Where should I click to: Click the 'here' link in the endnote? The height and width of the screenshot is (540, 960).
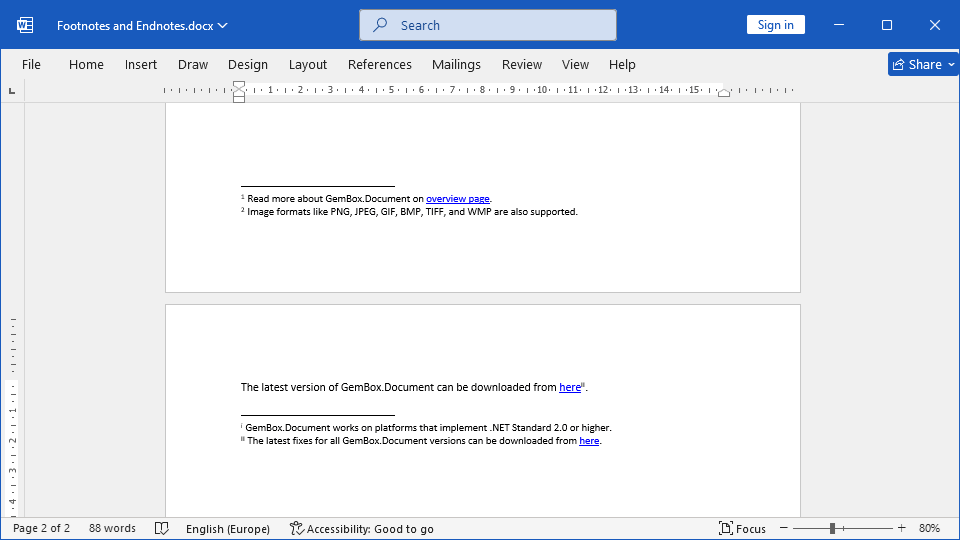pos(589,441)
